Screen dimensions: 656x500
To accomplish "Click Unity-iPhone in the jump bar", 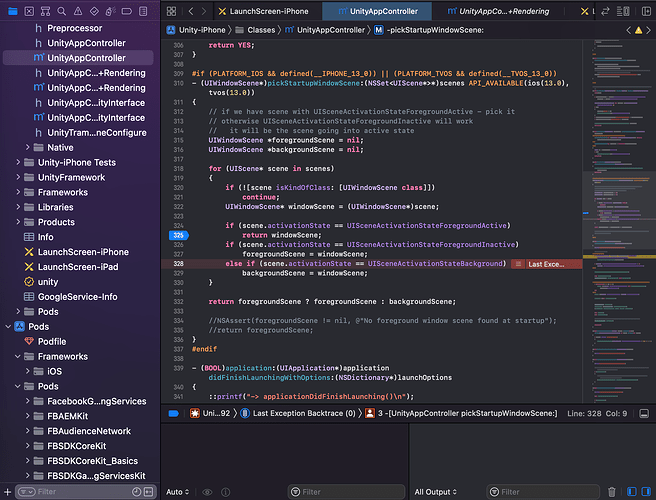I will coord(196,30).
